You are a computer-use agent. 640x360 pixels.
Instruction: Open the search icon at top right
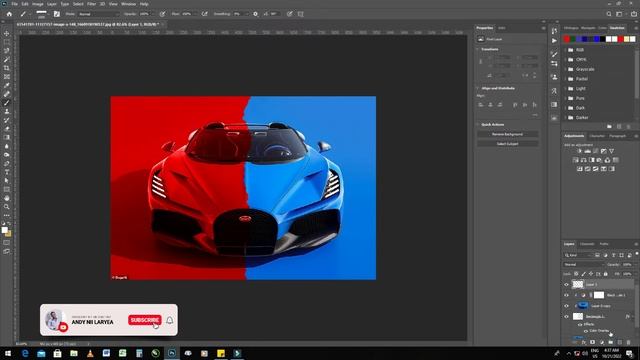[x=609, y=14]
